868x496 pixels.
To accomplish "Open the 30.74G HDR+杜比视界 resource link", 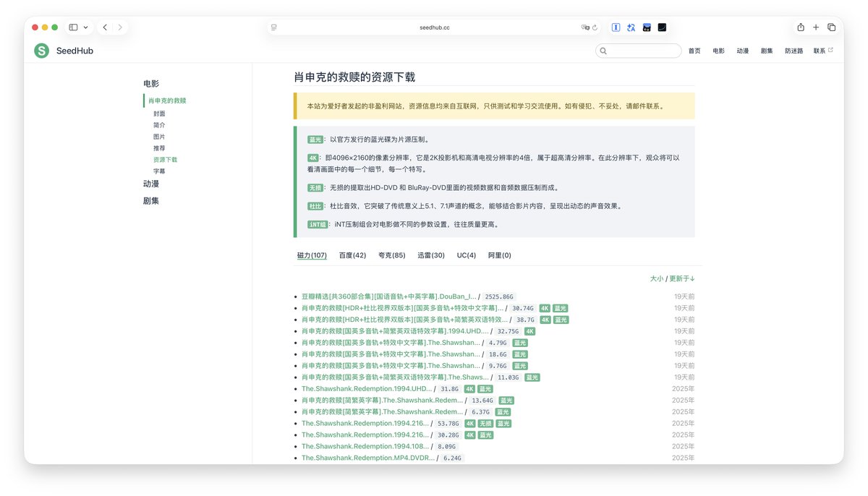I will pos(403,308).
